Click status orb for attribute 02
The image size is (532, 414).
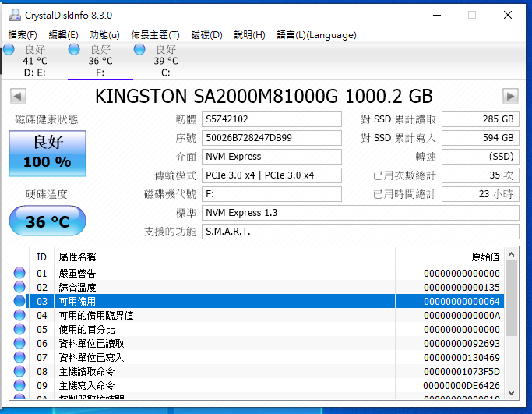19,287
